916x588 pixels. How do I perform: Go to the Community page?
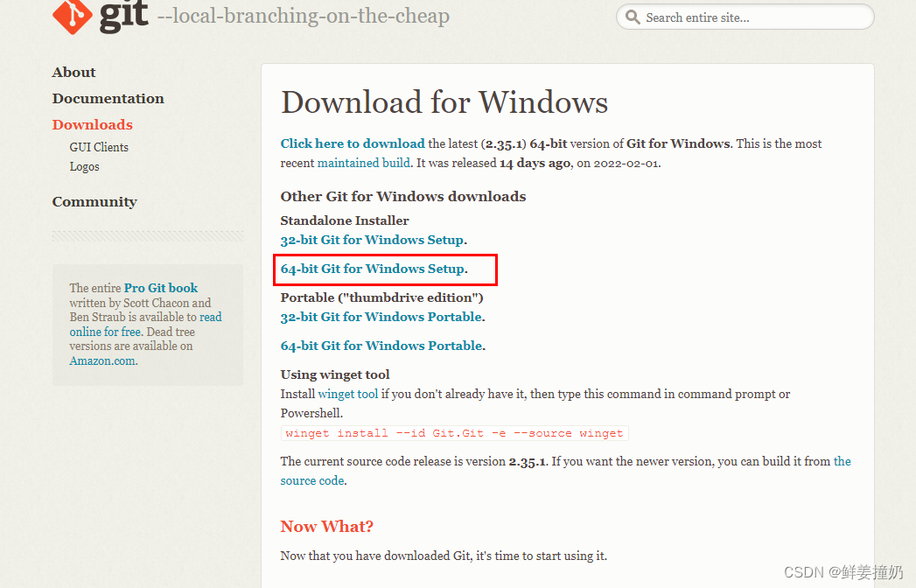[94, 201]
